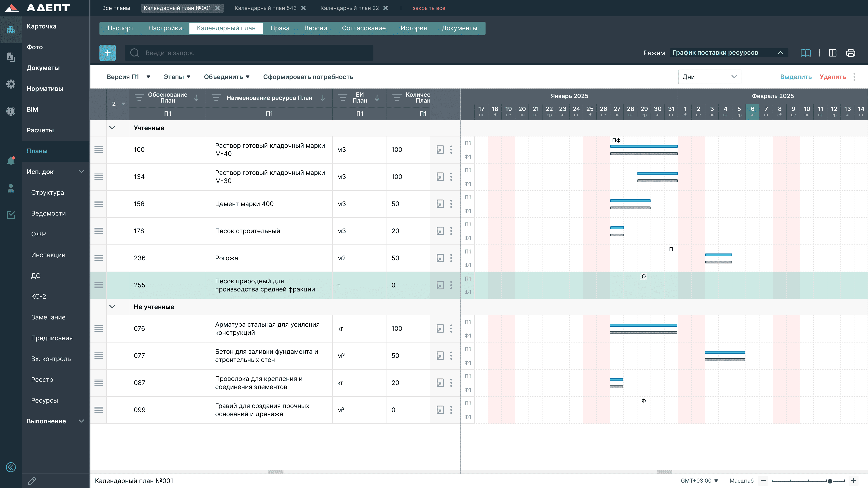This screenshot has height=488, width=868.
Task: Open the book reference icon
Action: pyautogui.click(x=805, y=53)
